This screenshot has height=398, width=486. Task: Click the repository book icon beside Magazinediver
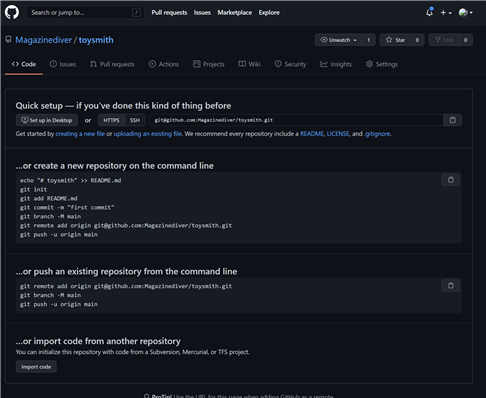9,40
